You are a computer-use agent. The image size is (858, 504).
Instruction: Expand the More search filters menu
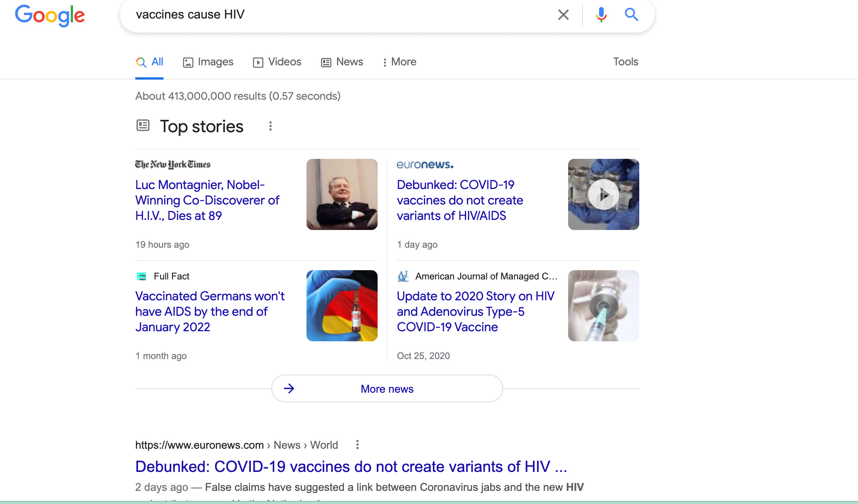(x=399, y=62)
